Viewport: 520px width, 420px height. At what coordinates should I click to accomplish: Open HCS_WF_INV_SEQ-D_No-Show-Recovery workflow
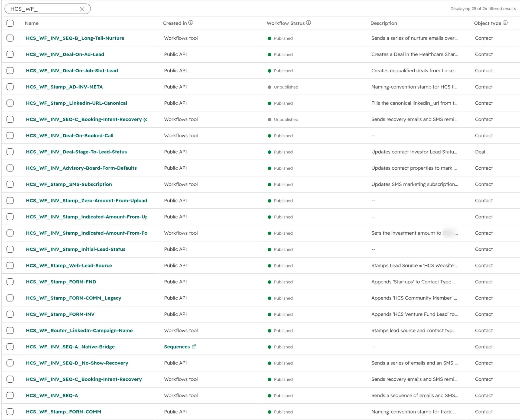[77, 363]
